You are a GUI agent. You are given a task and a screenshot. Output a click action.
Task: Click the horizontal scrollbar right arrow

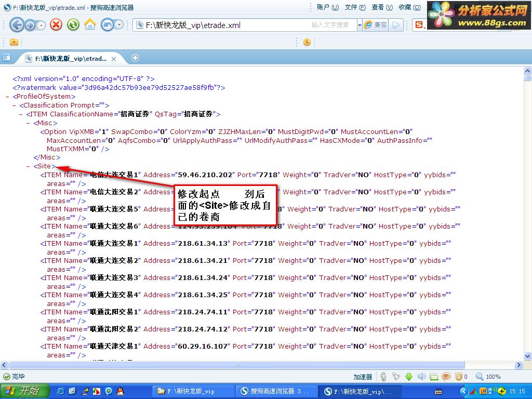518,365
